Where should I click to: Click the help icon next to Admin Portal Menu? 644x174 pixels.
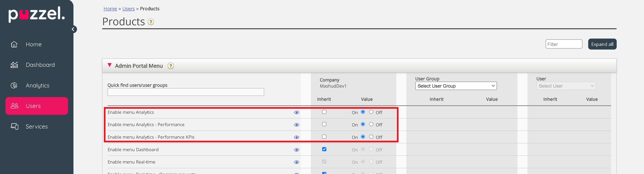click(171, 66)
